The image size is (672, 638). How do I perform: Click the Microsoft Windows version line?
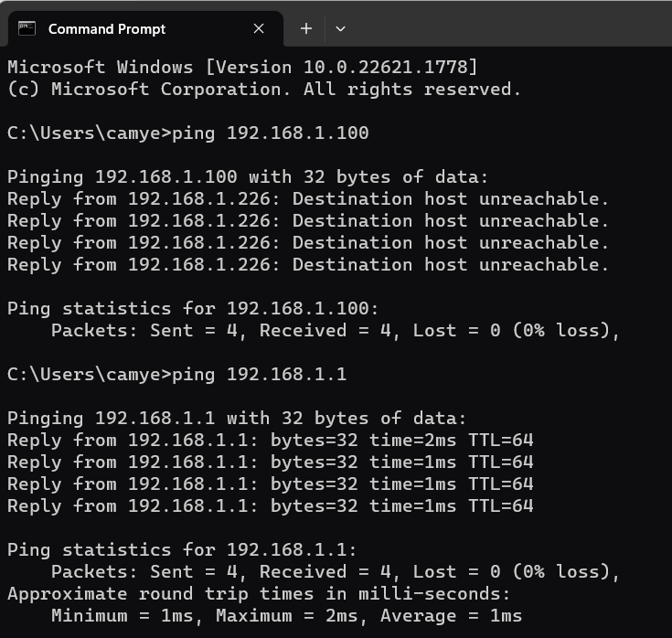coord(242,68)
